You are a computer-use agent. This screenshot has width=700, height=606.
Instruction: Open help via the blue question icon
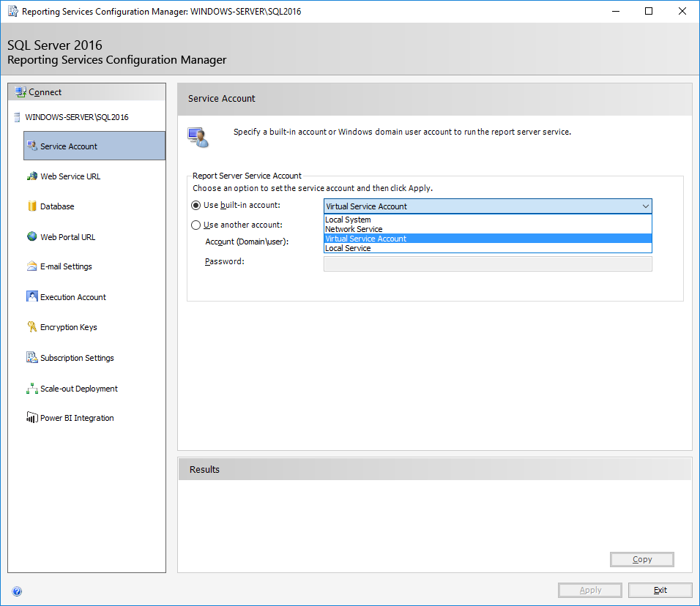[17, 591]
